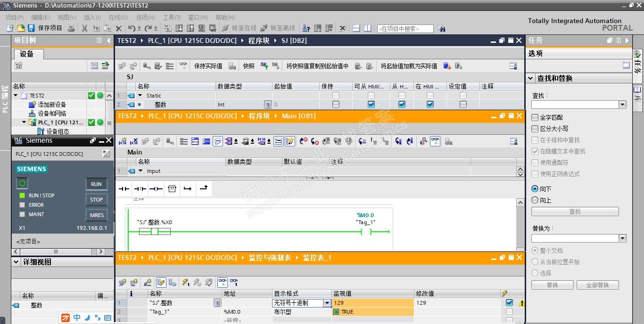Viewport: 644px width, 324px height.
Task: Click the undo arrow icon
Action: [x=132, y=28]
